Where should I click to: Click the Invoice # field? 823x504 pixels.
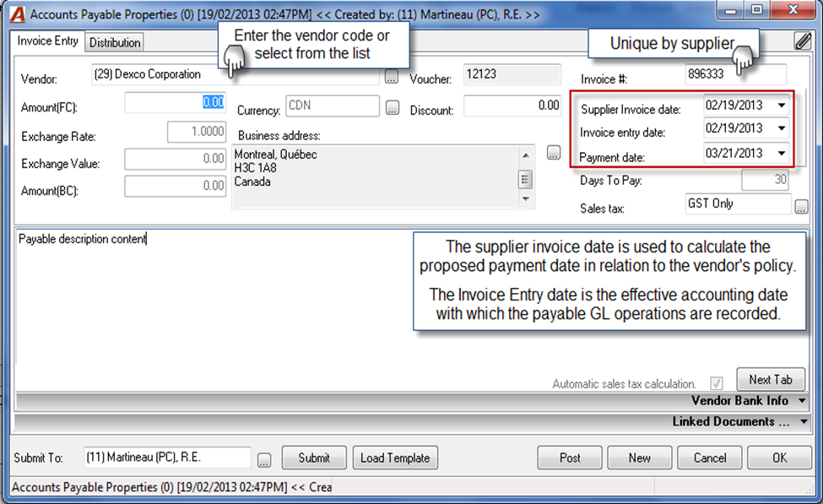(x=736, y=74)
